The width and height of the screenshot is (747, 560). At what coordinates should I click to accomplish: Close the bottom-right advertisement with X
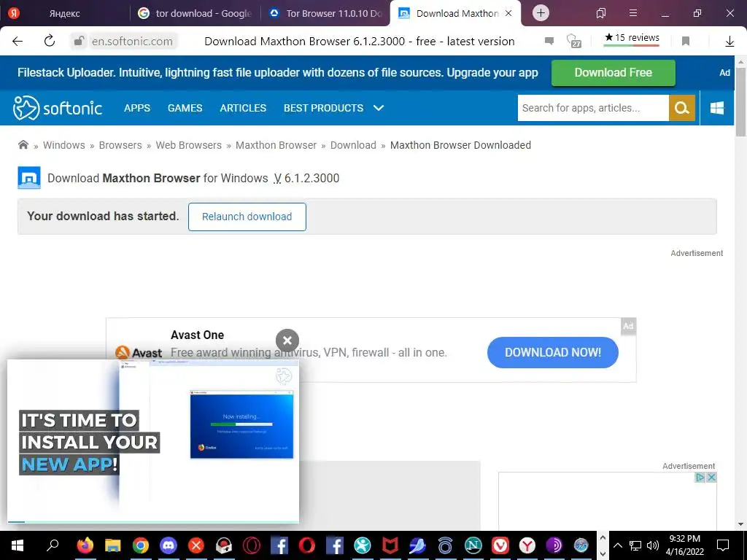tap(711, 477)
